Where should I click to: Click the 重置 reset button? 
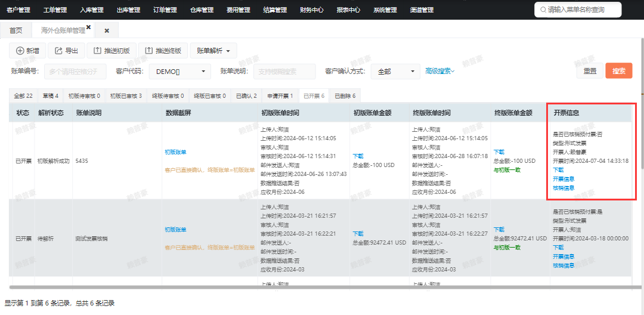[x=590, y=71]
